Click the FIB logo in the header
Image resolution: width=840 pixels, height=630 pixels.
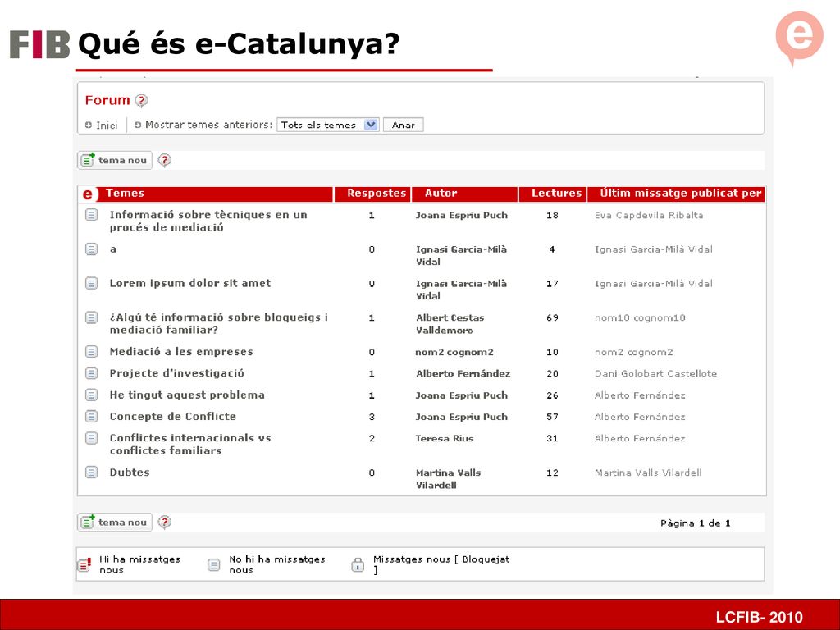[39, 44]
